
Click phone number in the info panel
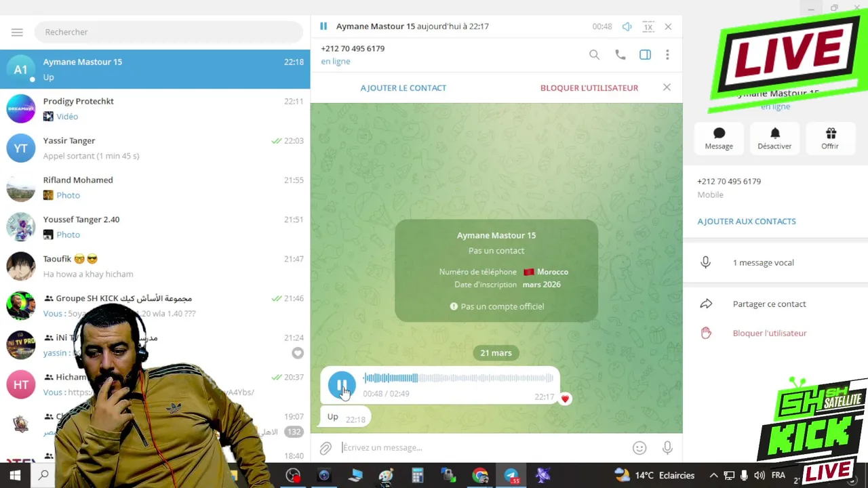(729, 181)
